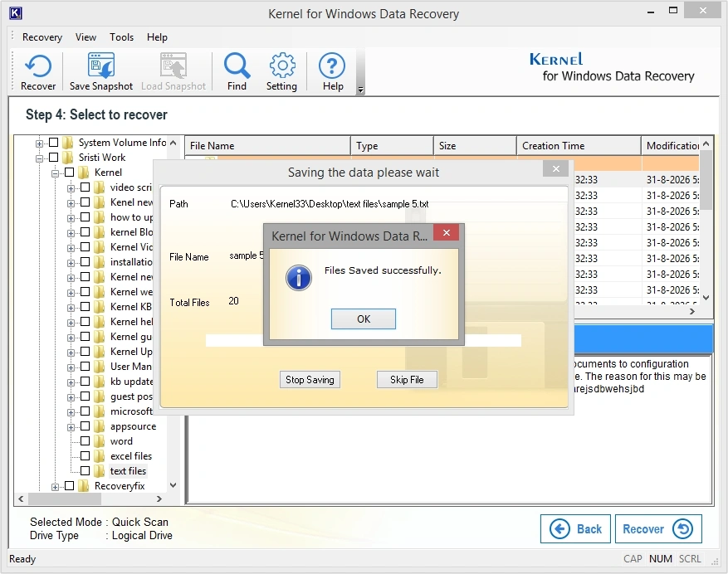
Task: Expand the appsource node
Action: [71, 427]
